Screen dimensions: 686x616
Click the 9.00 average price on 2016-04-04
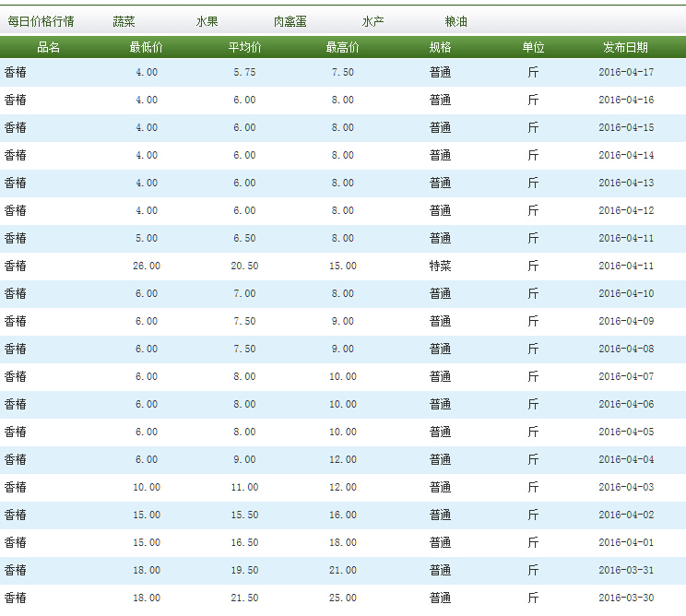(x=244, y=459)
